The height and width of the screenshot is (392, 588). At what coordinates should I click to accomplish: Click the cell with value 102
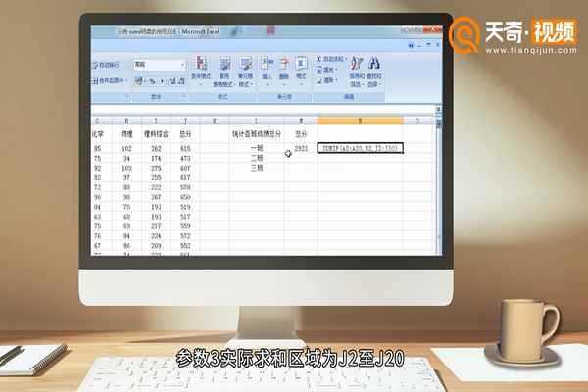(126, 149)
